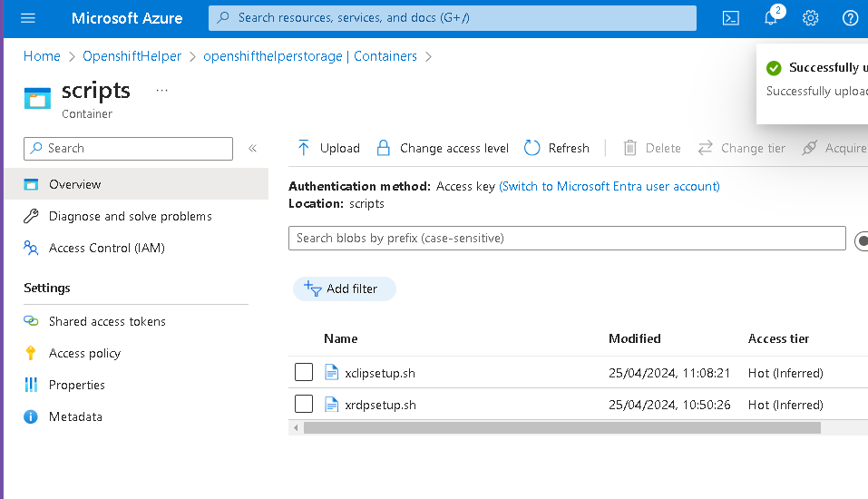Click the Refresh circular arrow icon
868x499 pixels.
pos(532,148)
